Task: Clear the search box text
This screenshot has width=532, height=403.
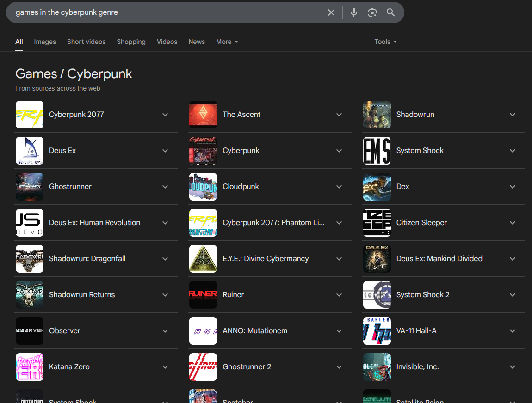Action: (x=331, y=12)
